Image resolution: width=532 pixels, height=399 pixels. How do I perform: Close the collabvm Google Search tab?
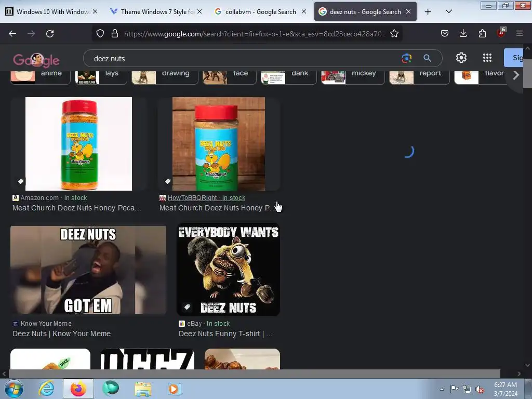[x=304, y=11]
